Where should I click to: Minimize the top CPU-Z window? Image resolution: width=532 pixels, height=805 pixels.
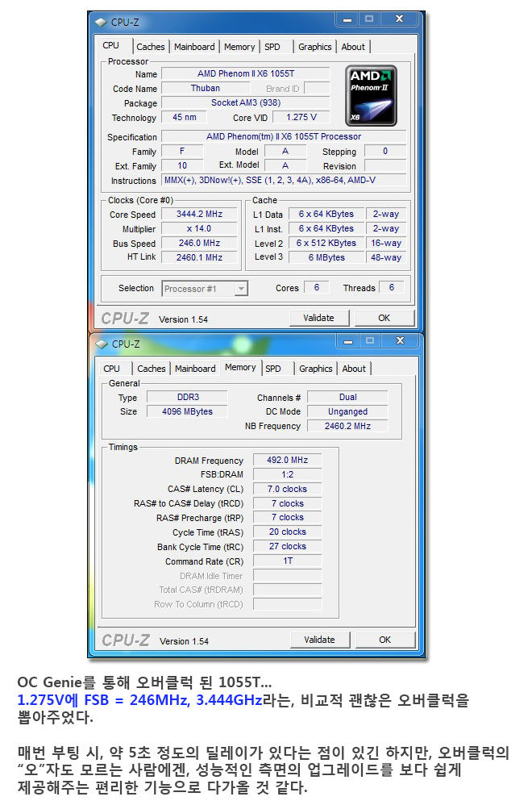point(347,19)
